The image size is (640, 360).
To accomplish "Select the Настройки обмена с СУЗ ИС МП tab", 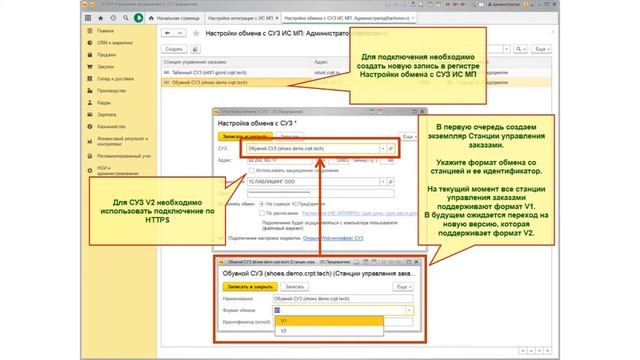I will click(346, 18).
